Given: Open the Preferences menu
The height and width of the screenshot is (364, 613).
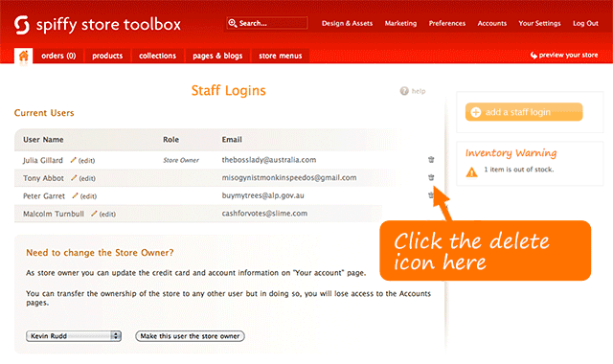Looking at the screenshot, I should 447,23.
